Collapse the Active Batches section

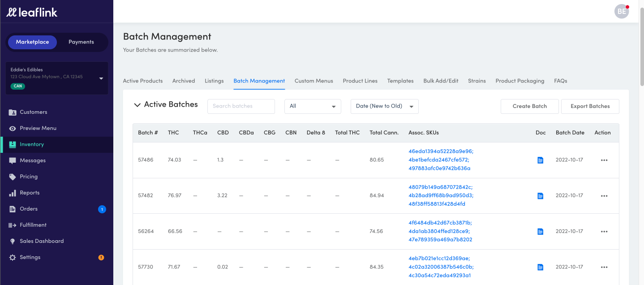pos(137,105)
